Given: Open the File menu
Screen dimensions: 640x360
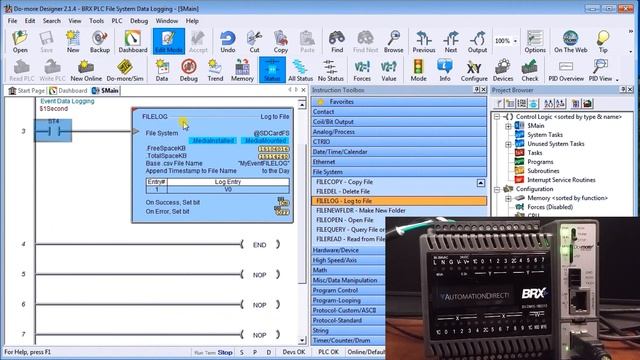Looking at the screenshot, I should (12, 21).
